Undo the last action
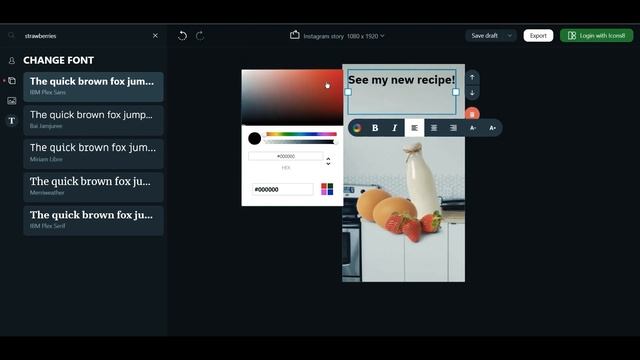This screenshot has height=360, width=640. pos(182,36)
